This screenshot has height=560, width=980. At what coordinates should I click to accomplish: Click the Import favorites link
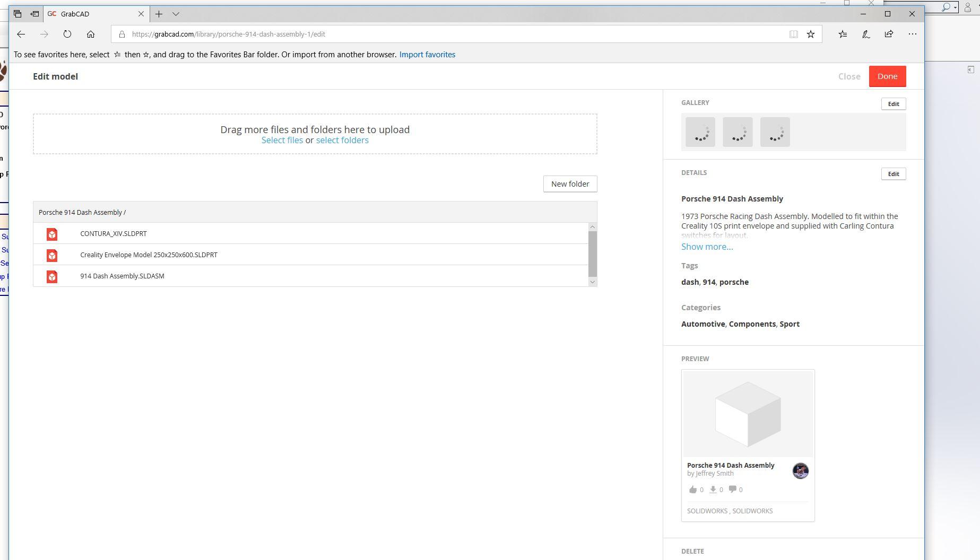(427, 55)
